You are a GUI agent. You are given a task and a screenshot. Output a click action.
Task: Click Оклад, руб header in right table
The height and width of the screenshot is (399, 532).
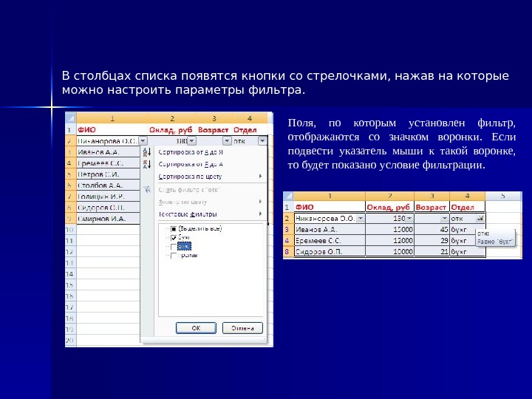click(x=390, y=207)
